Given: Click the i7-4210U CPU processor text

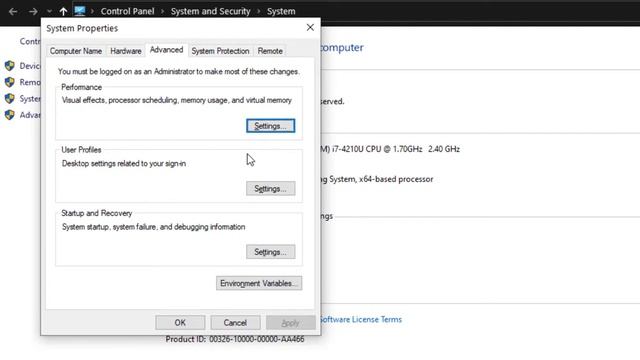Looking at the screenshot, I should point(391,149).
